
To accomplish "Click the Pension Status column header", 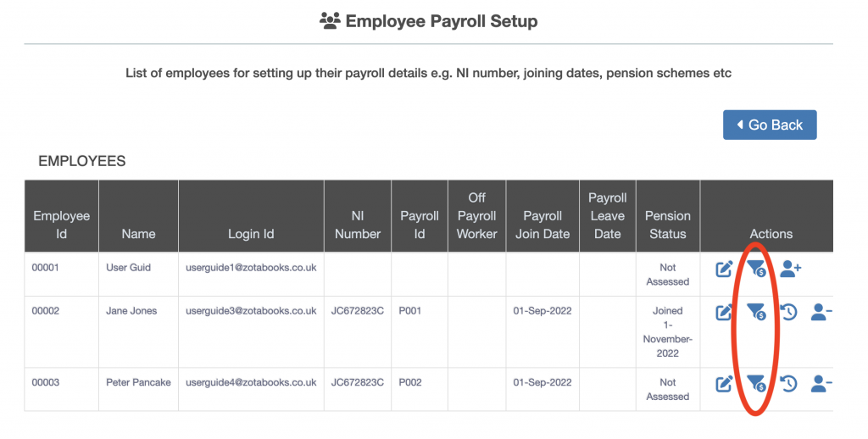I will point(667,225).
